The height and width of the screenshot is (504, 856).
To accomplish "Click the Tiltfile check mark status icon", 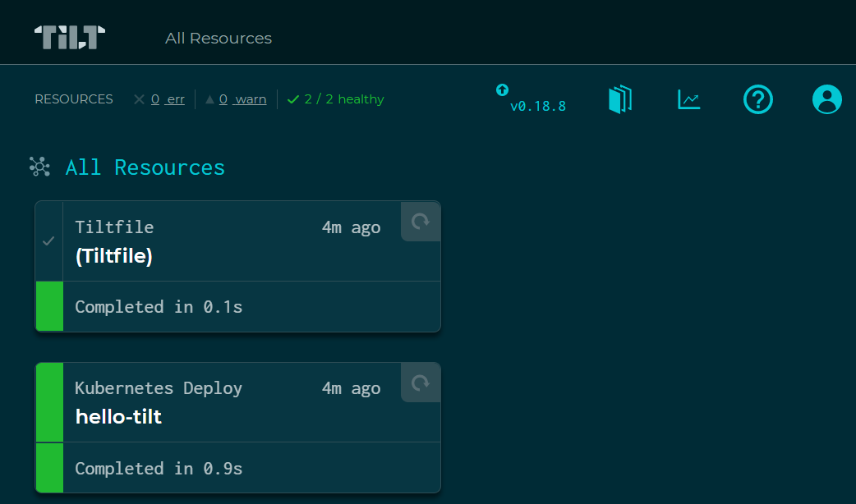I will 48,241.
